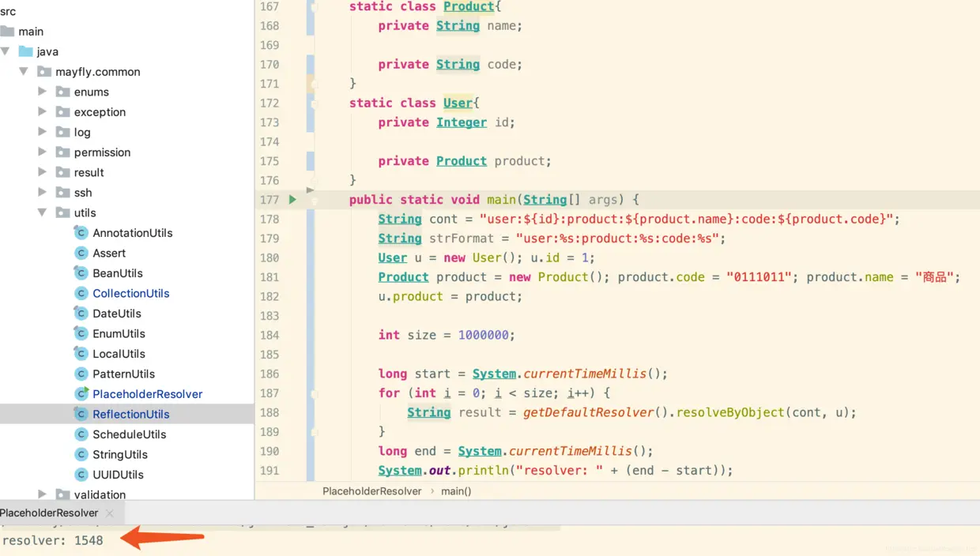This screenshot has width=980, height=556.
Task: Click the log package folder icon
Action: (62, 132)
